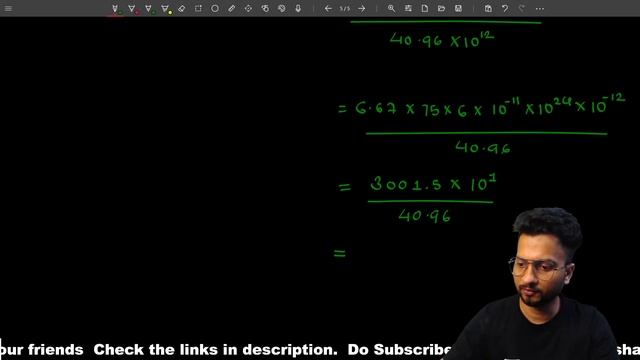The width and height of the screenshot is (640, 360).
Task: Click the '40.96 x 10^12' handwritten text
Action: [442, 40]
